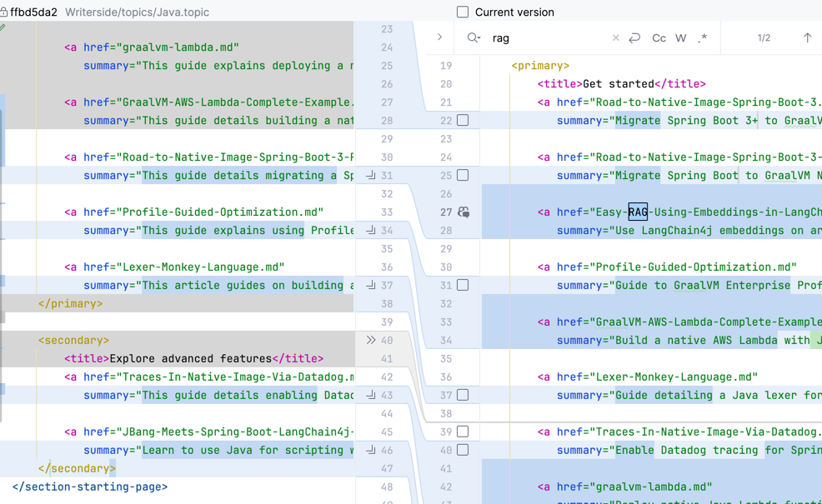Jump to previous occurrence with up arrow
The height and width of the screenshot is (504, 822).
tap(807, 37)
